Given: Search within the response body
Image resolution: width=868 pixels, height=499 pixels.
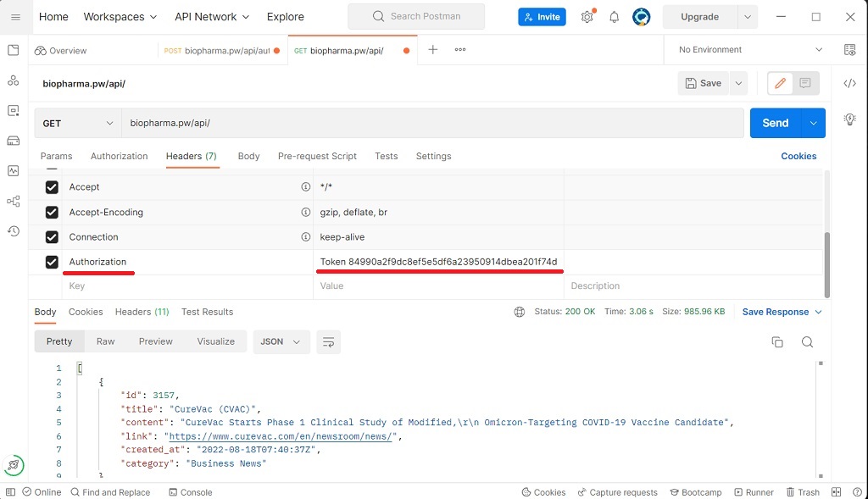Looking at the screenshot, I should coord(807,342).
